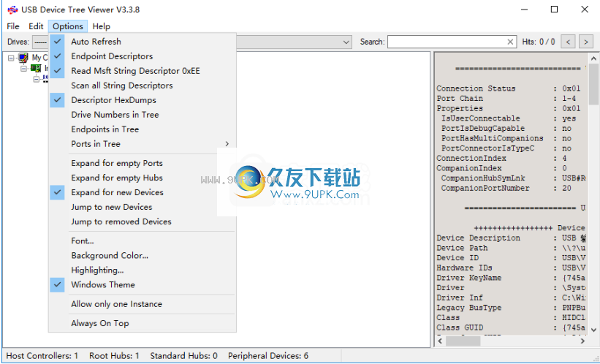Click Standard Hubs: 0 in status bar
The height and width of the screenshot is (364, 600).
[x=183, y=355]
